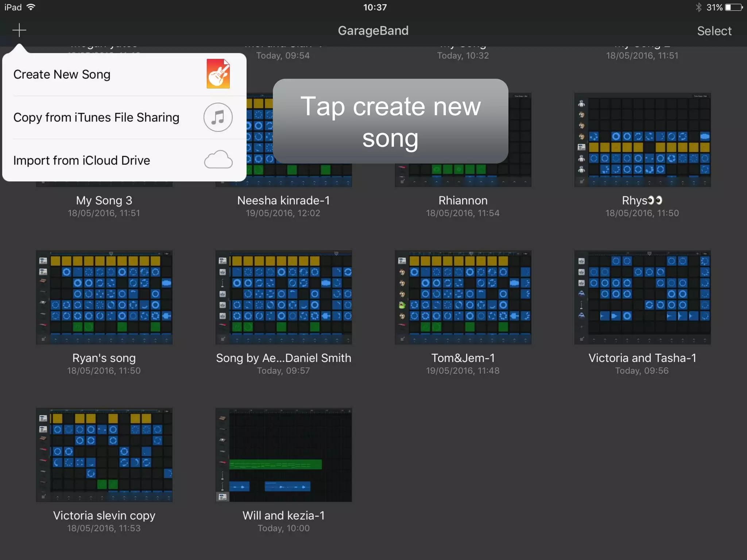Tap the battery status icon
747x560 pixels.
coord(734,7)
